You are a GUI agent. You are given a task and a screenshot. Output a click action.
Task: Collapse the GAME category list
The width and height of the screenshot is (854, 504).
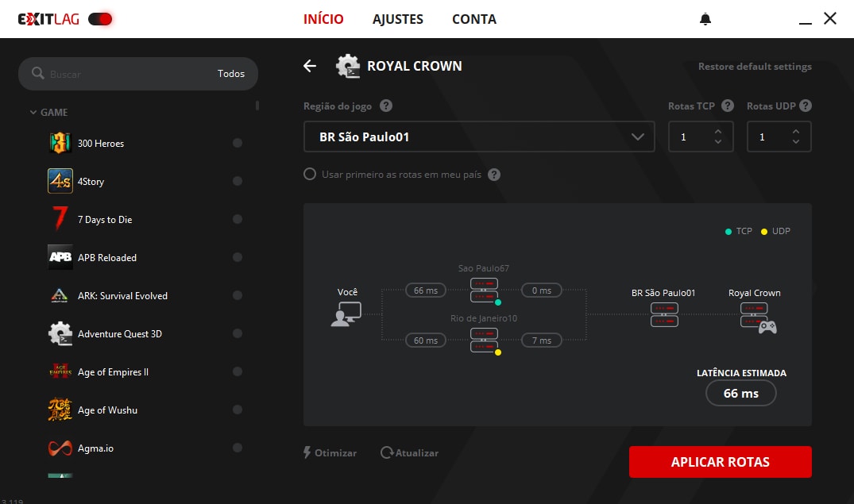[33, 113]
